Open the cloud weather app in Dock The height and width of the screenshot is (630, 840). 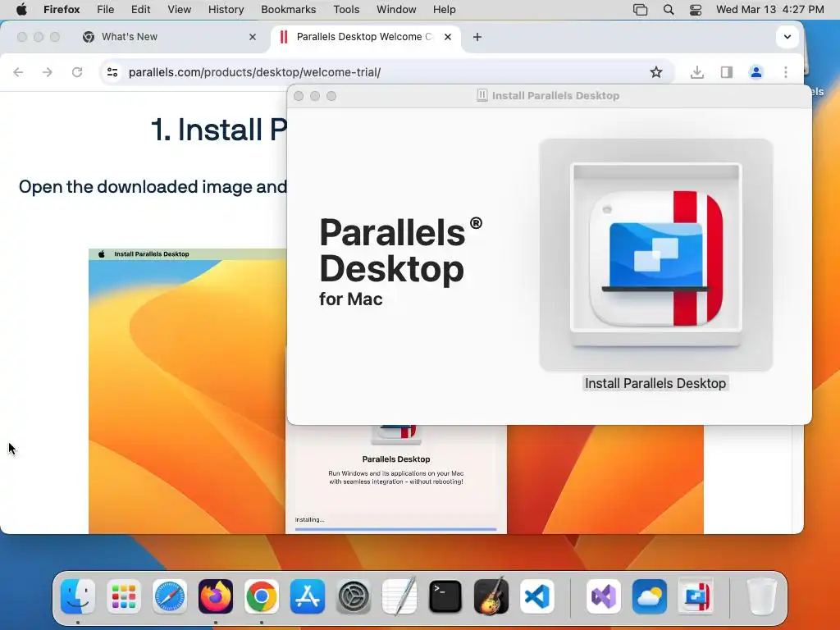pyautogui.click(x=650, y=596)
